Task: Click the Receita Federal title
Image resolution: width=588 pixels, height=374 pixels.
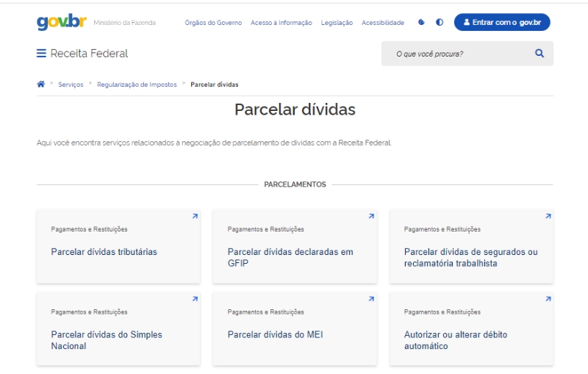Action: tap(89, 54)
